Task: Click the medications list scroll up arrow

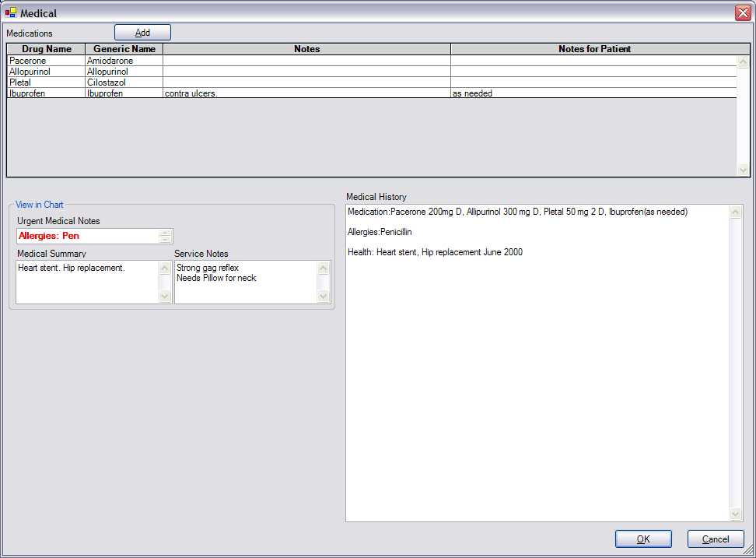Action: point(743,61)
